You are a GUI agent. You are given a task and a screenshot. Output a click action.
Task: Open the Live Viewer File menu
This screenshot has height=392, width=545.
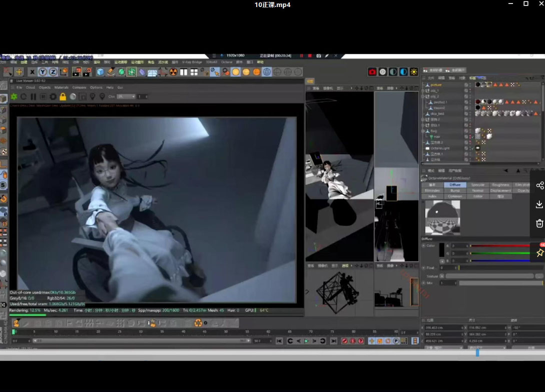click(x=19, y=87)
